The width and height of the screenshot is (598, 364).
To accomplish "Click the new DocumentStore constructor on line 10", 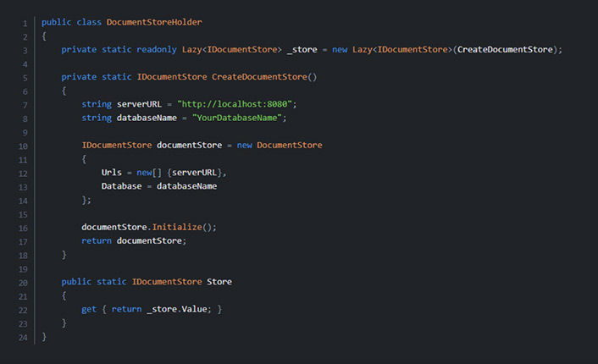I will (279, 145).
